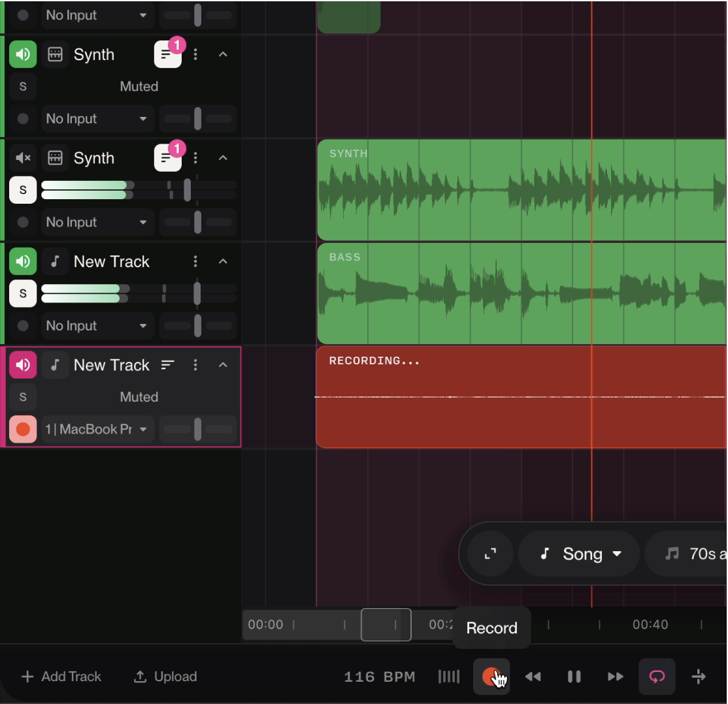Unmute the muted Synth track speaker icon
Screen dimensions: 728x704
(23, 158)
